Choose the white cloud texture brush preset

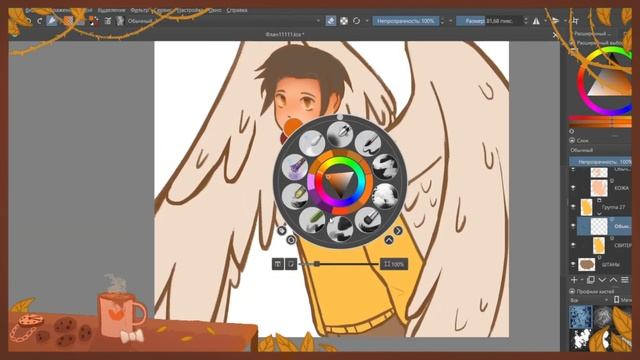coord(385,196)
